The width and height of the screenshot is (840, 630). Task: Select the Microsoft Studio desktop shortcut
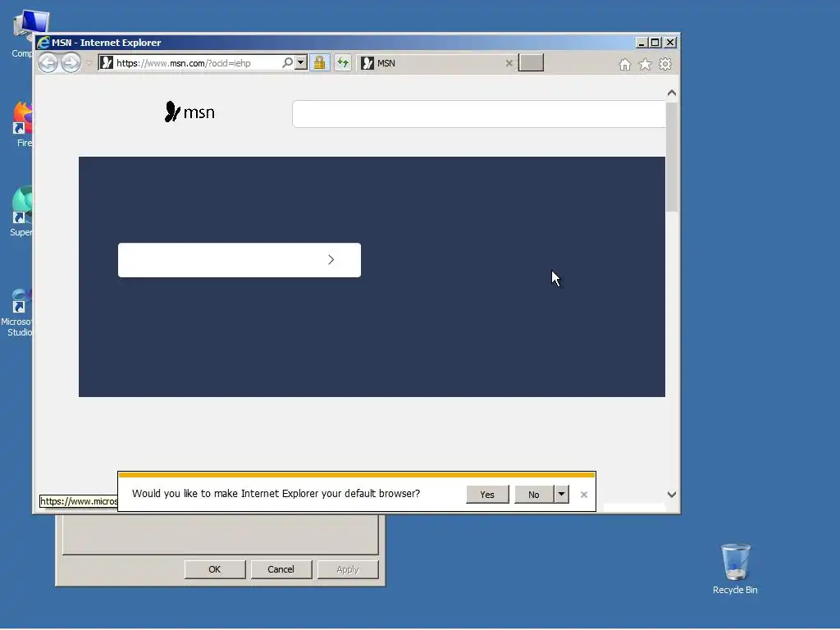17,313
